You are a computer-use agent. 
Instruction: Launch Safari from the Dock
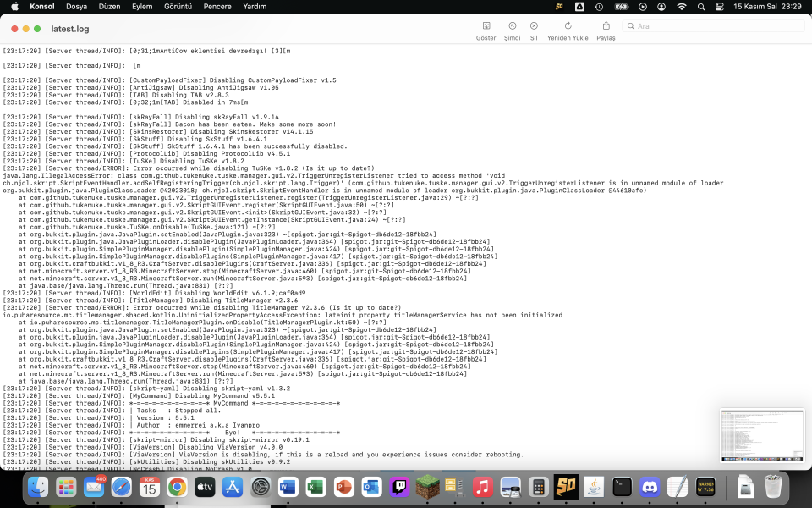coord(122,488)
